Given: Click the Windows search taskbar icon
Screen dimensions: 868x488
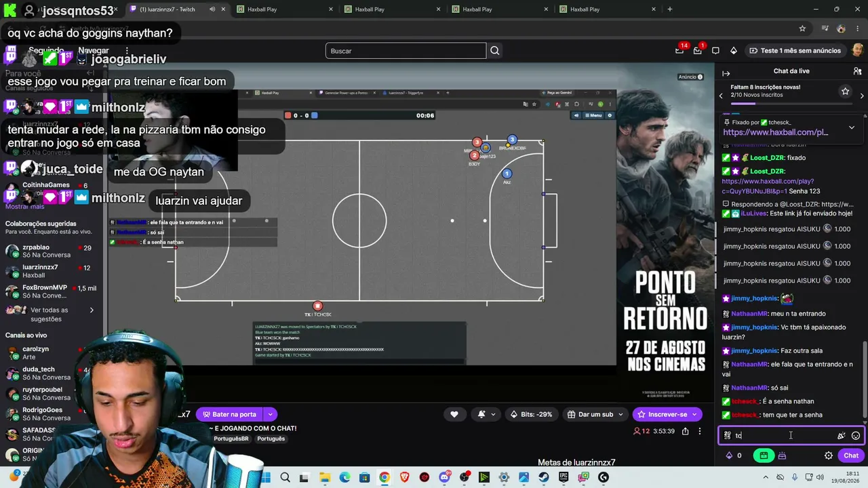Looking at the screenshot, I should coord(285,477).
